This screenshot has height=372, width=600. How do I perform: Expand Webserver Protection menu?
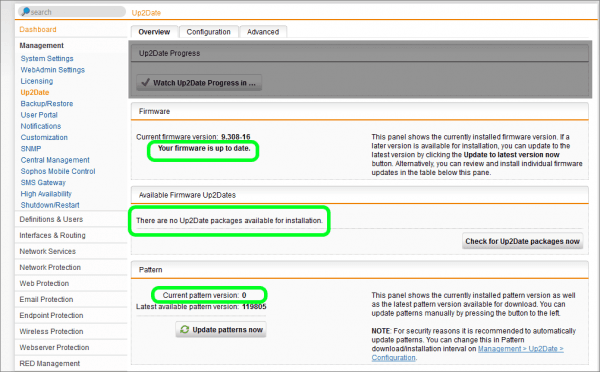pyautogui.click(x=54, y=348)
